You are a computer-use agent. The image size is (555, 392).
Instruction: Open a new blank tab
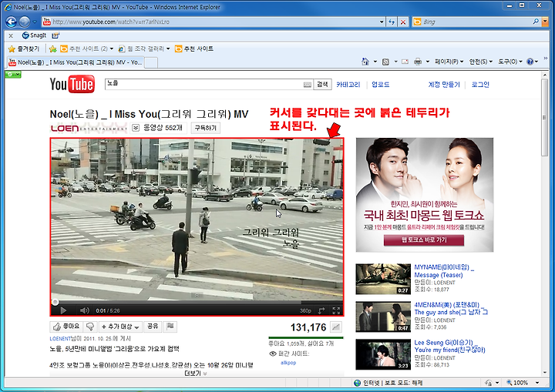pyautogui.click(x=151, y=62)
